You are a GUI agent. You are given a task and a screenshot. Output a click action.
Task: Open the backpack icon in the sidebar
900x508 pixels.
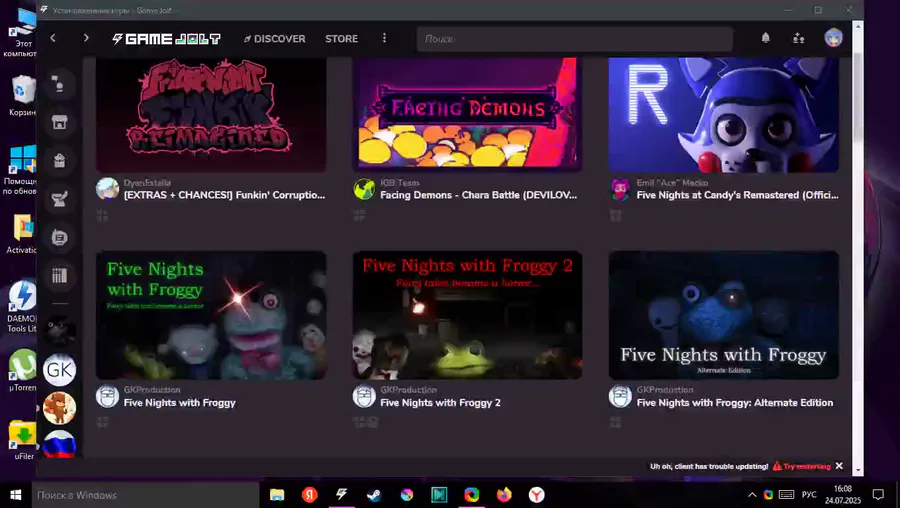click(x=59, y=161)
